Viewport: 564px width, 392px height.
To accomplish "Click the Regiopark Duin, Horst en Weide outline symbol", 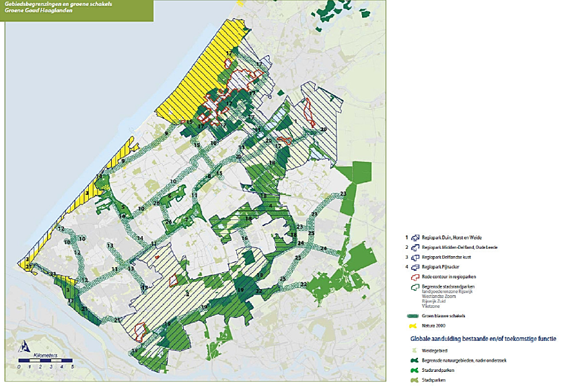I will pos(415,237).
